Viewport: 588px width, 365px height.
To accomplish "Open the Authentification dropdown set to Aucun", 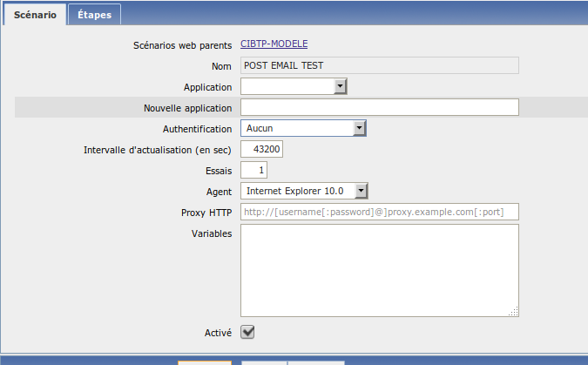I will [359, 128].
